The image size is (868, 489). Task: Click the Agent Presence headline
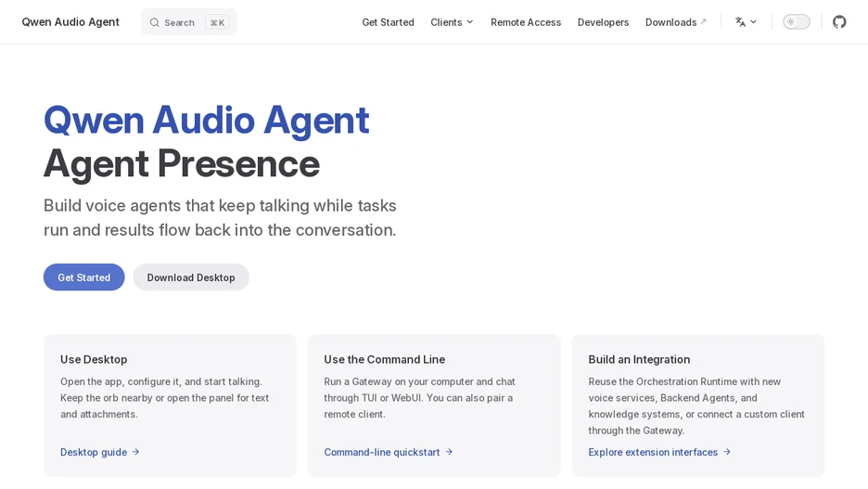click(x=182, y=163)
